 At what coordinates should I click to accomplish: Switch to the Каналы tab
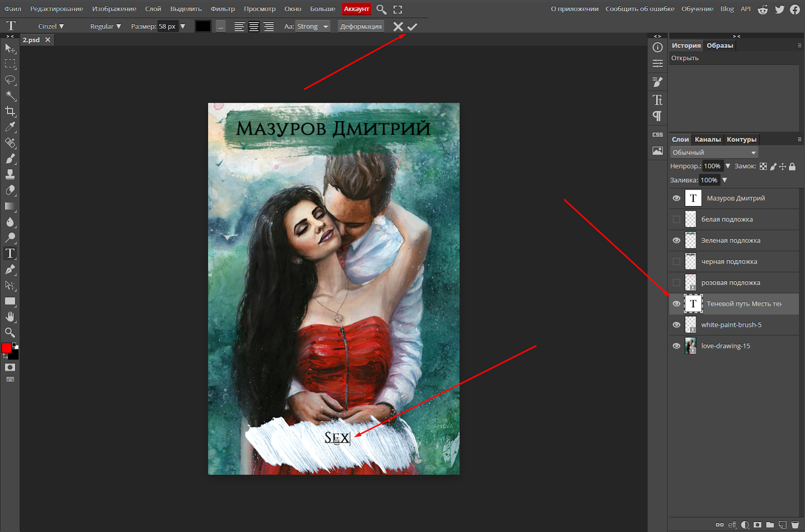pos(707,139)
